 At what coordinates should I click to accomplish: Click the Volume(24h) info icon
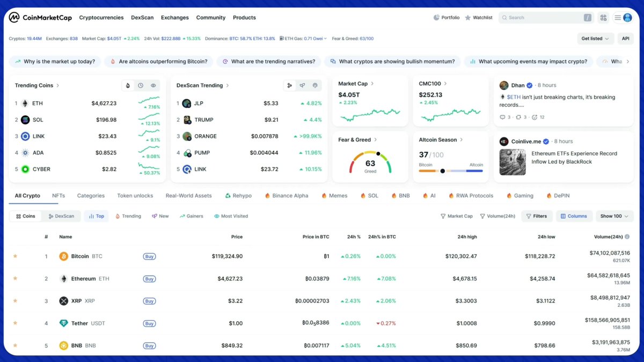coord(627,237)
